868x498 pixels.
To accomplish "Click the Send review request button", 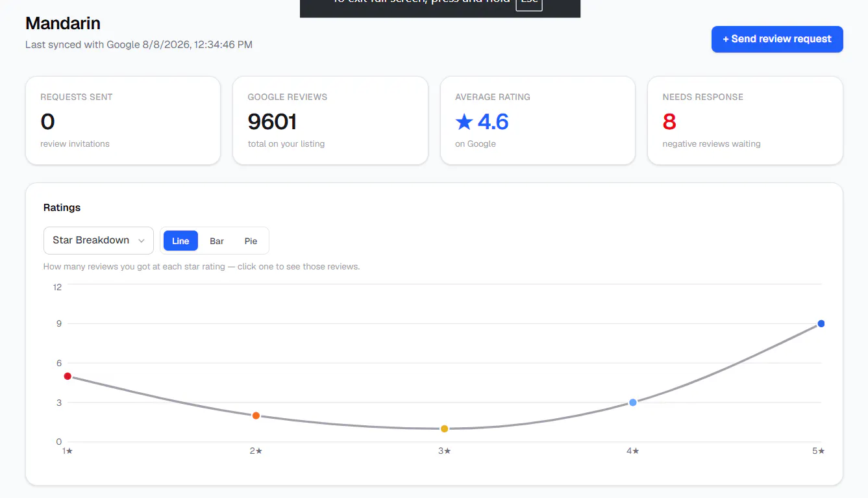I will pos(777,39).
